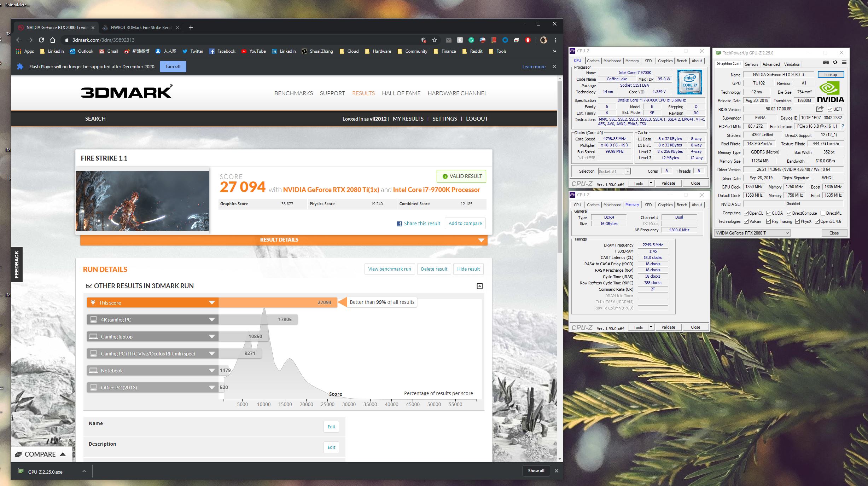
Task: Open the Advanced tab in GPU-Z
Action: (x=771, y=64)
